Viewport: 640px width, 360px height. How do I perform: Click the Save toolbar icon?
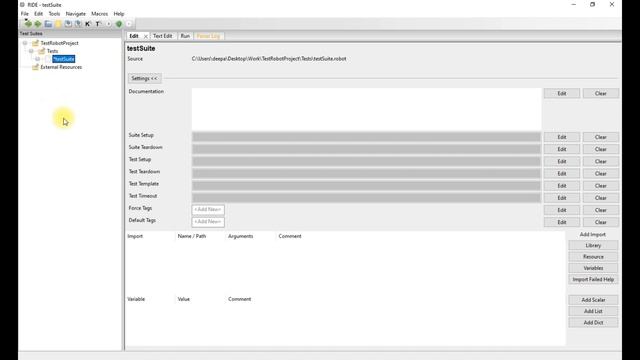[x=68, y=24]
